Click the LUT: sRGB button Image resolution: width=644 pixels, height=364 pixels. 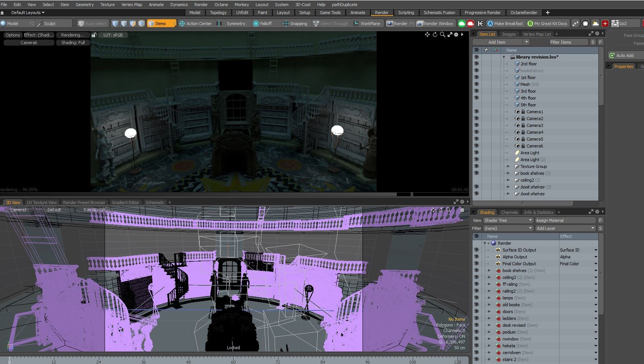113,35
